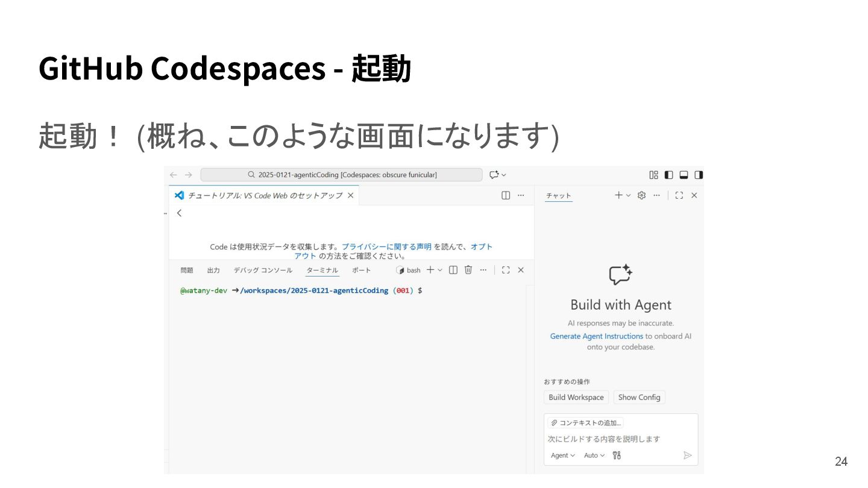This screenshot has height=488, width=868.
Task: Expand the new terminal launch profile dropdown
Action: (440, 270)
